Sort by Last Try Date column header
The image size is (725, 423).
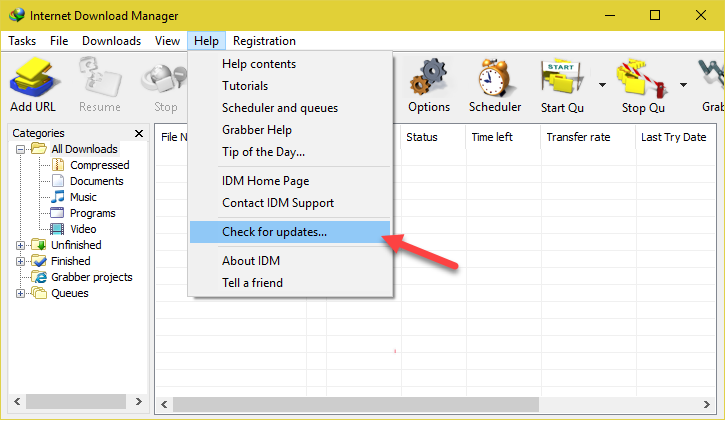[675, 137]
